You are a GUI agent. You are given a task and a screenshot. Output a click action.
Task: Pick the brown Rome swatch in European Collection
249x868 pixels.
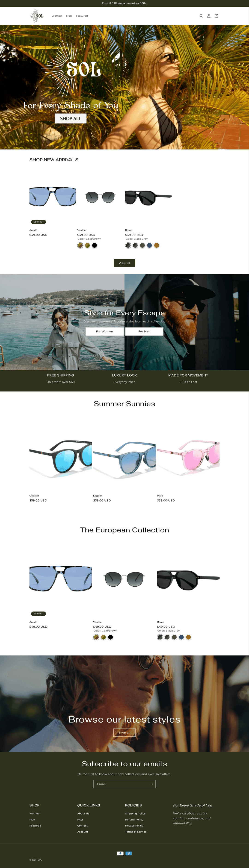(x=189, y=637)
